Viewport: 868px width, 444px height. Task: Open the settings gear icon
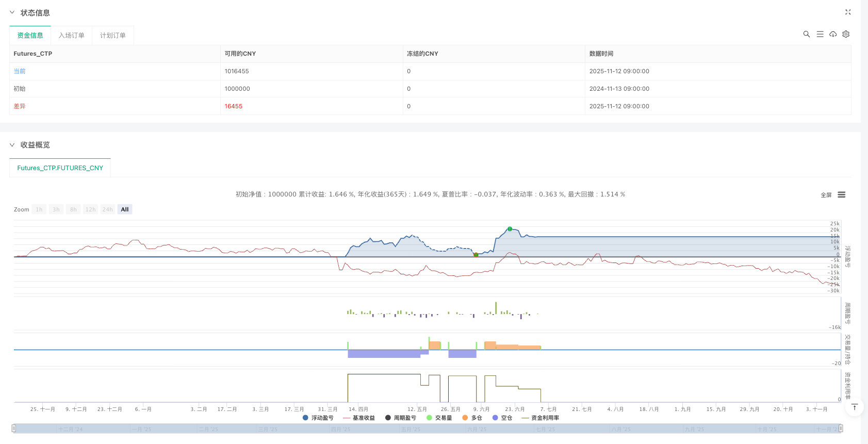[846, 35]
